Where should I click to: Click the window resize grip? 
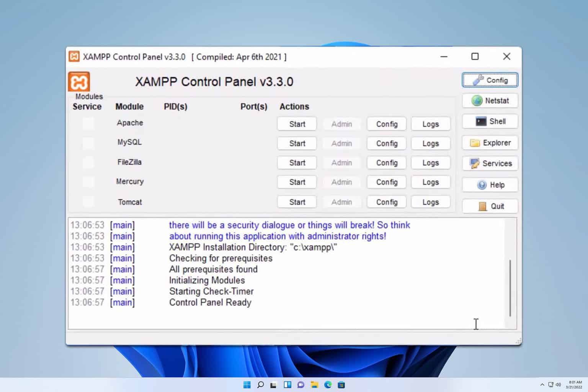[x=518, y=341]
